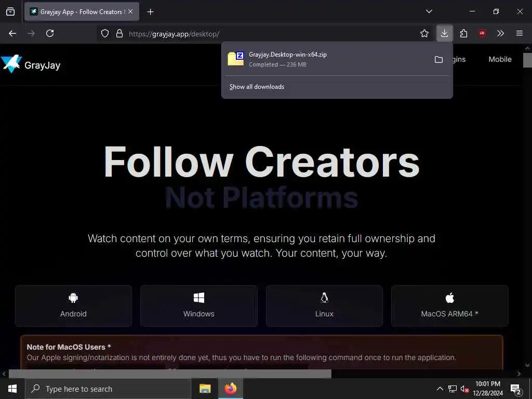This screenshot has height=399, width=532.
Task: Click the horizontal page scrollbar thumb
Action: pyautogui.click(x=170, y=374)
